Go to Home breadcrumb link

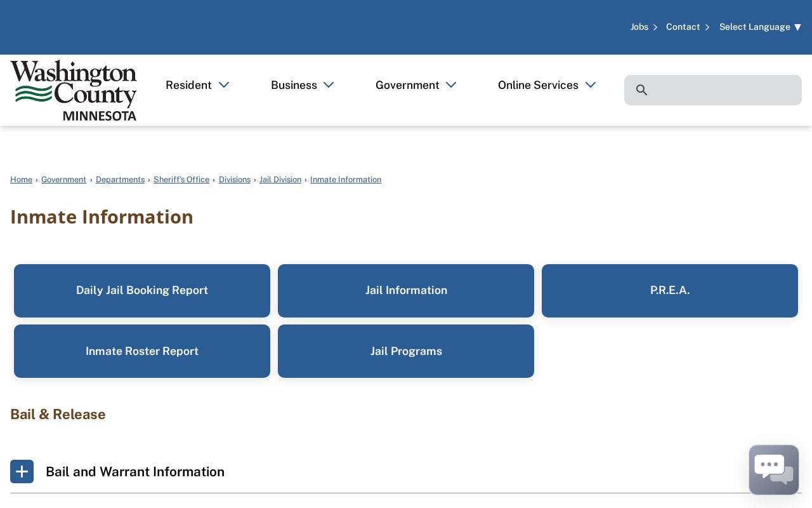click(x=21, y=180)
